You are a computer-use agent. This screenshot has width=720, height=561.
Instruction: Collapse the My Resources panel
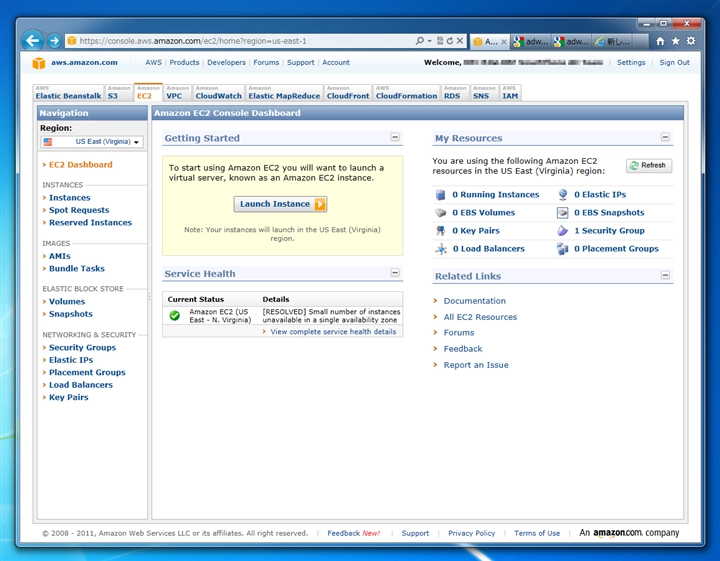point(665,137)
